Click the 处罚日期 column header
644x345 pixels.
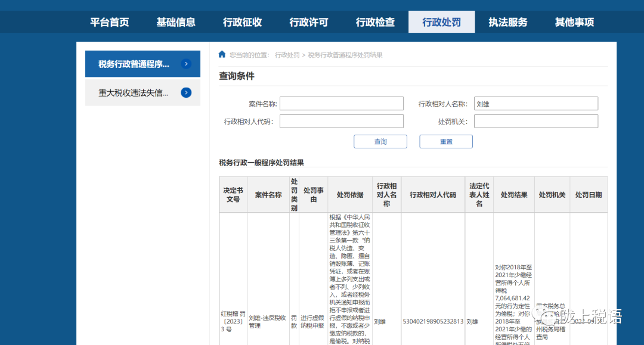tap(589, 195)
